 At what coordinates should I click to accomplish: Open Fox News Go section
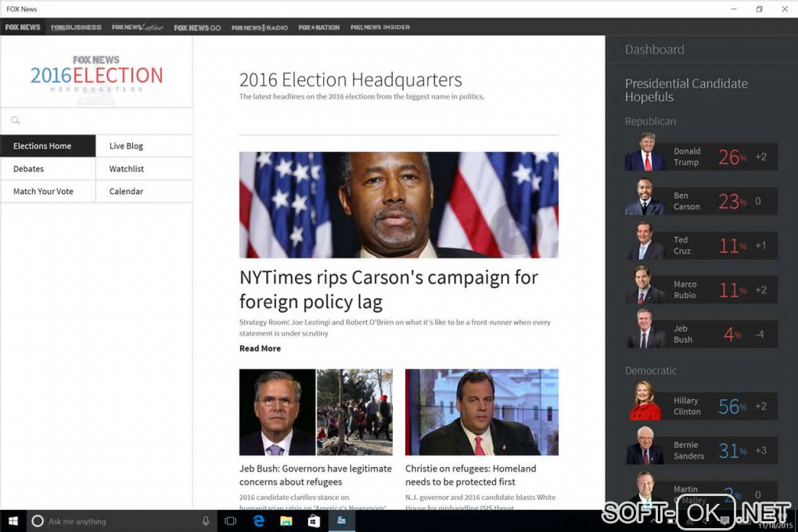point(197,27)
